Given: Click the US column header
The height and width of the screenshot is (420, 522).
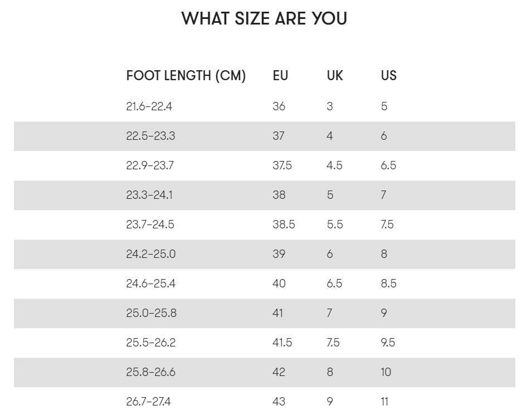Looking at the screenshot, I should (388, 76).
